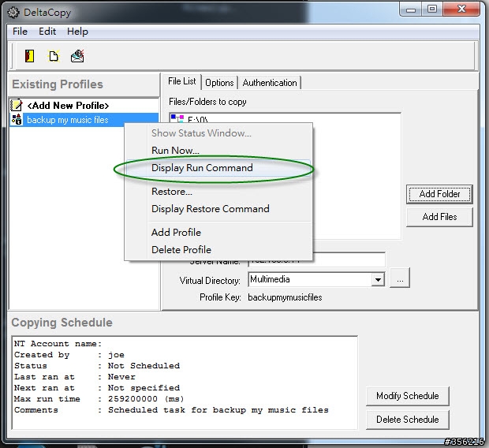Select the backup my music files profile
The width and height of the screenshot is (489, 448).
coord(84,120)
